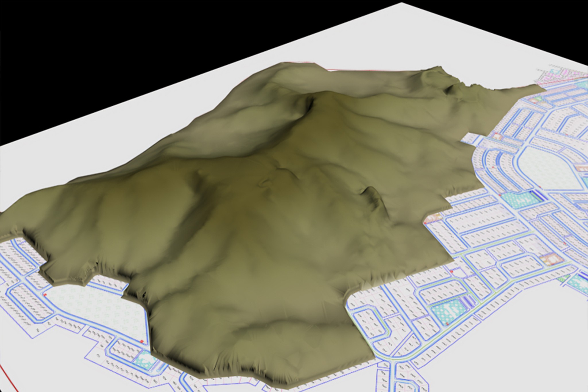The width and height of the screenshot is (588, 392).
Task: Select the orange block near the right diagonal road
Action: [552, 260]
